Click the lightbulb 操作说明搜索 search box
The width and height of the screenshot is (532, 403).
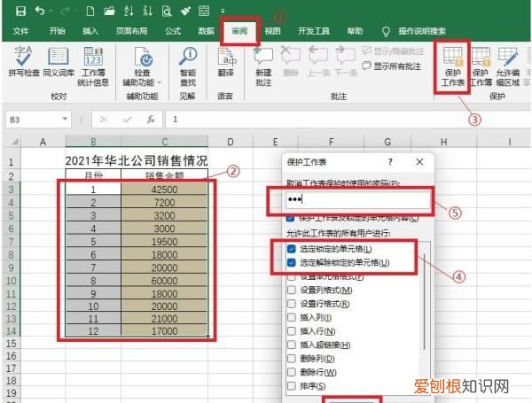click(x=414, y=31)
